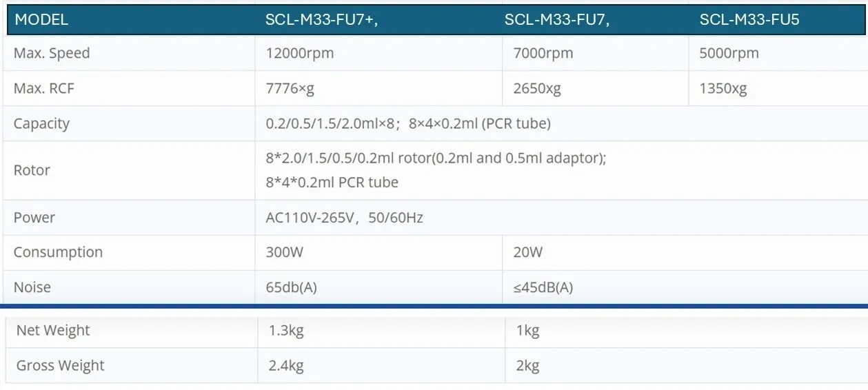Select the SCL-M33-FU5 column header
Screen dimensions: 868x390
(x=749, y=20)
